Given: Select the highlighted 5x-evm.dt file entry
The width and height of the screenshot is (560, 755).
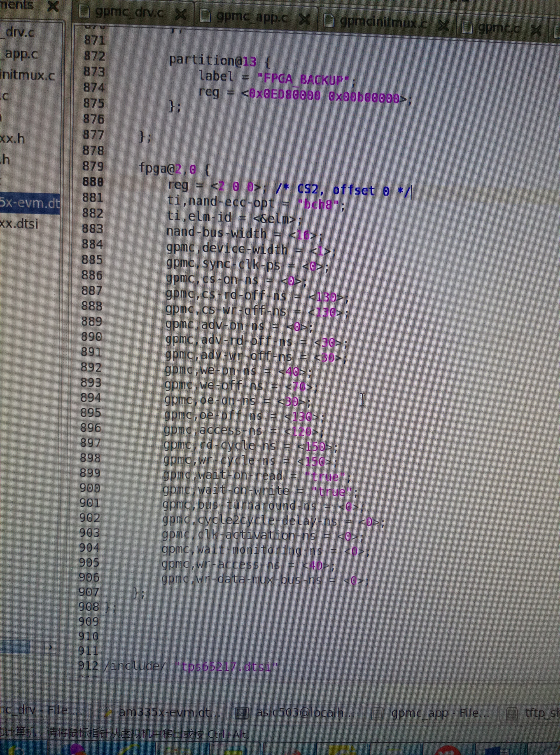Looking at the screenshot, I should (29, 203).
